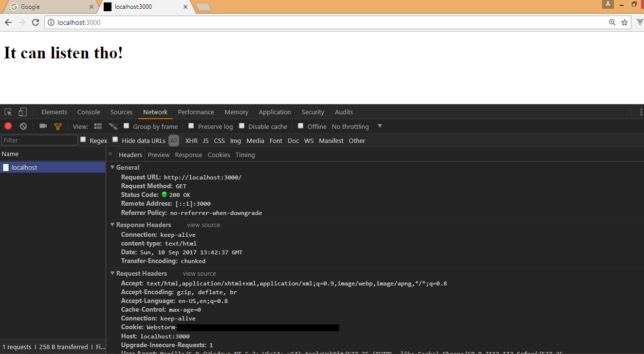Viewport: 644px width, 354px height.
Task: Activate the inspect element picker
Action: coord(8,111)
